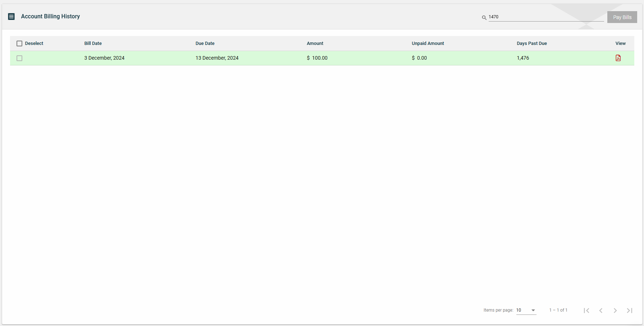
Task: Sort by the Bill Date column header
Action: coord(93,43)
